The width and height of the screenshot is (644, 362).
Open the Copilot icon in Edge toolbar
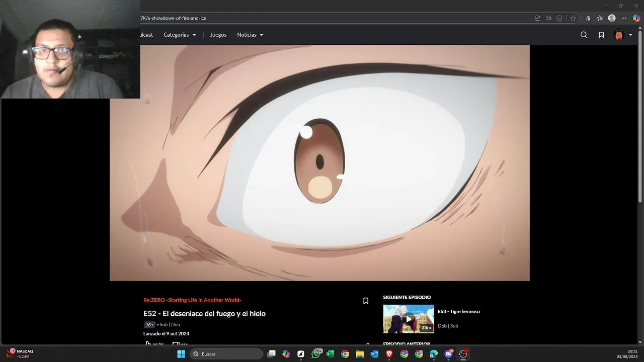pyautogui.click(x=636, y=18)
